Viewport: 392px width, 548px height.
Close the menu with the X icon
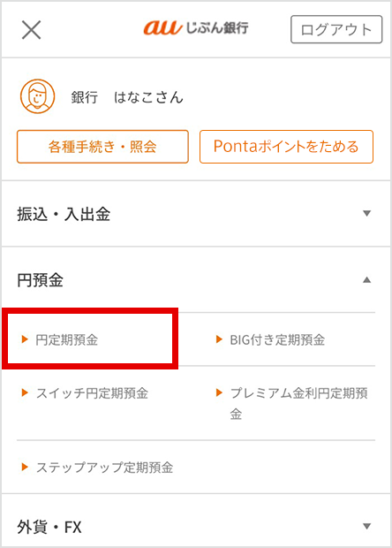tap(32, 30)
